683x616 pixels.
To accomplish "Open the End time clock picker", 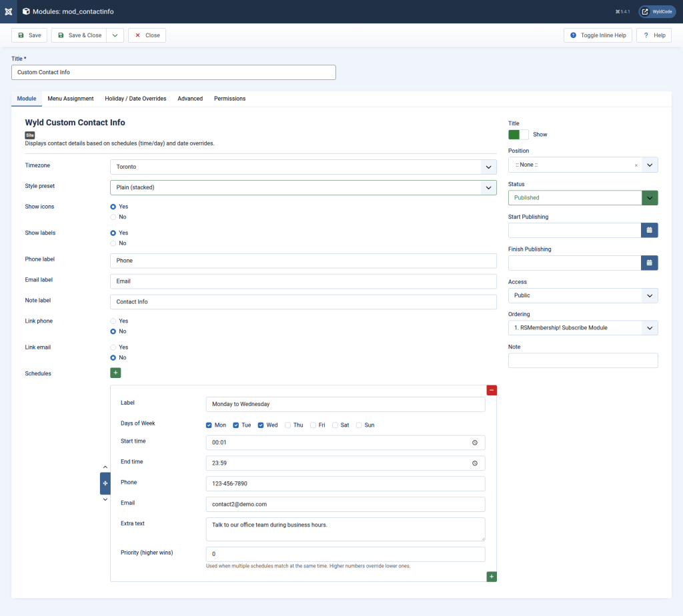I will [474, 463].
